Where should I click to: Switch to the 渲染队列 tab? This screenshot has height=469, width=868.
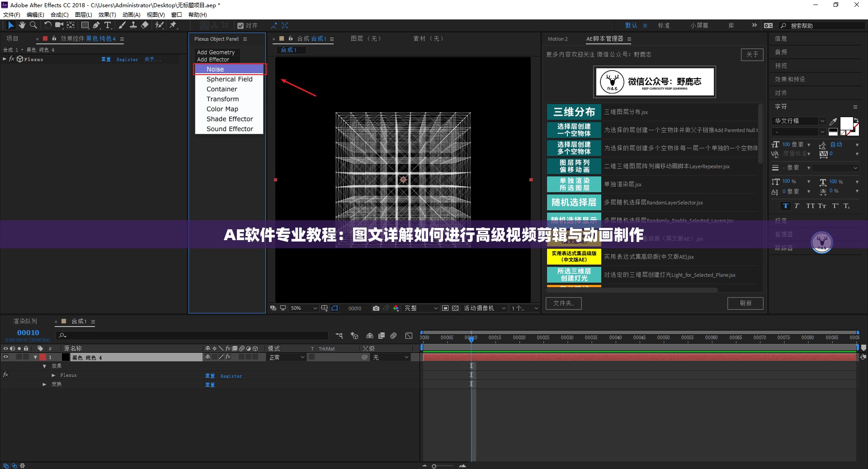click(x=25, y=321)
